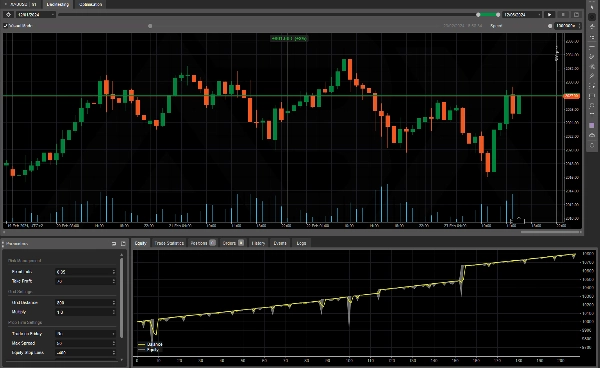This screenshot has width=600, height=368.
Task: Click the orange current price label on axis
Action: click(571, 96)
